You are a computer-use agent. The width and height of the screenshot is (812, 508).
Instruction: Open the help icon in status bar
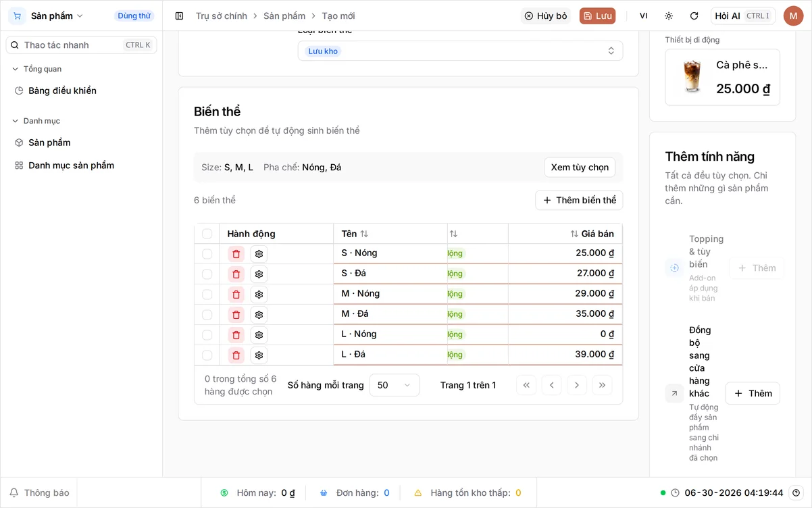point(796,493)
